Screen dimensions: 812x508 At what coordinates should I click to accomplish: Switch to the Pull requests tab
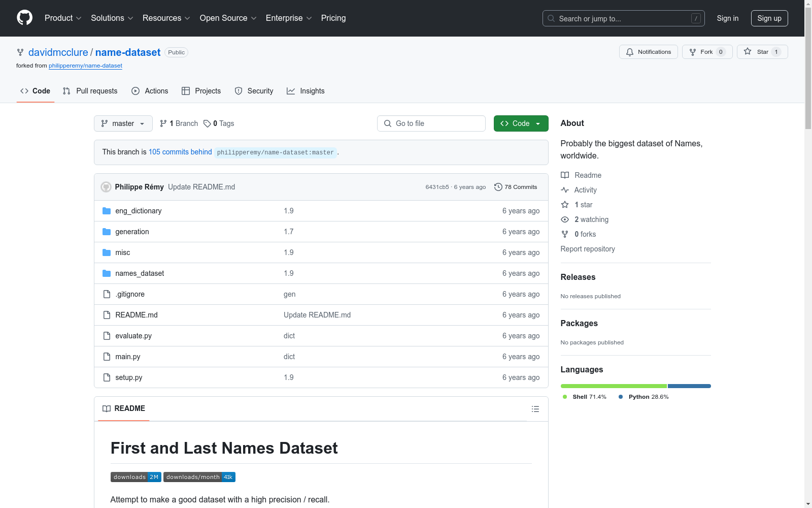point(90,91)
